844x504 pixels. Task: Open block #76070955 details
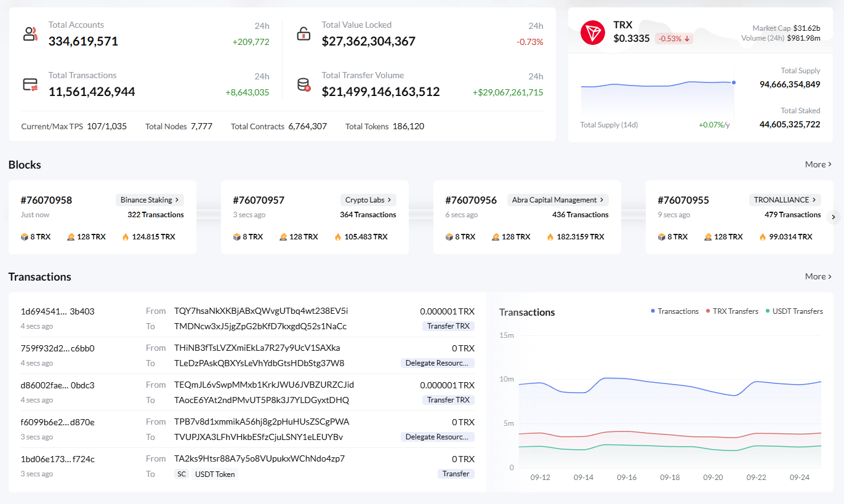[683, 201]
